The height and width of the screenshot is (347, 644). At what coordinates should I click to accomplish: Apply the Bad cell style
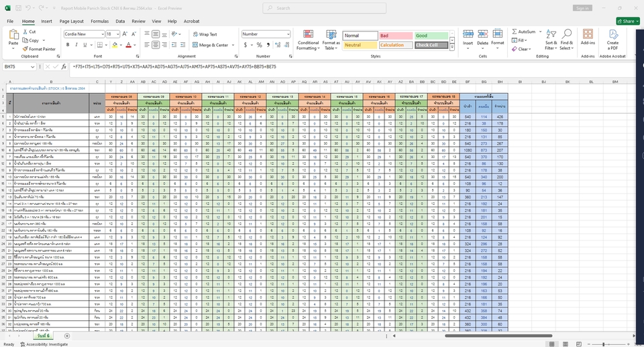point(395,36)
